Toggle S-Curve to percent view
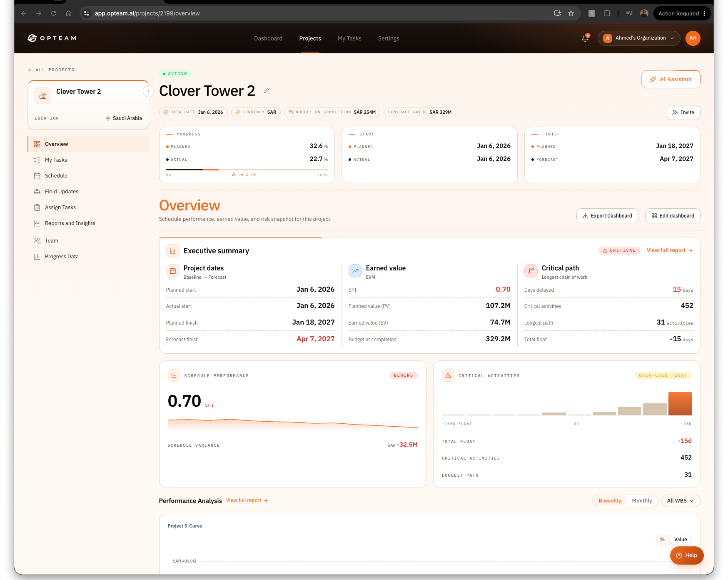This screenshot has height=580, width=728. 662,540
